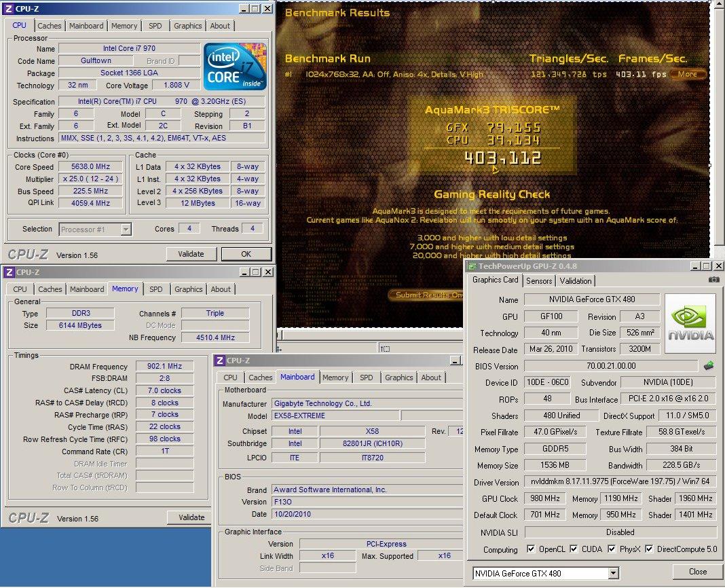Screen dimensions: 725x588
Task: Click the Mainboard CPU-Z window title icon
Action: [221, 361]
